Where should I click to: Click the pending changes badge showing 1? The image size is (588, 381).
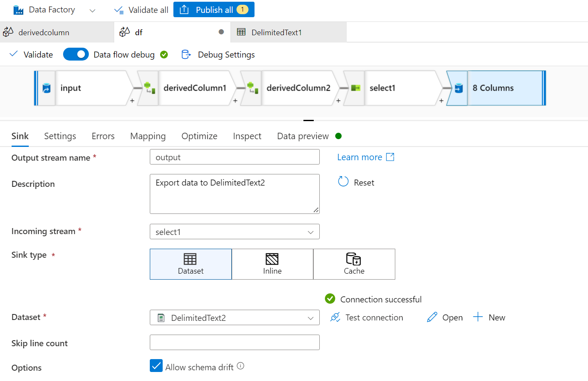coord(242,9)
